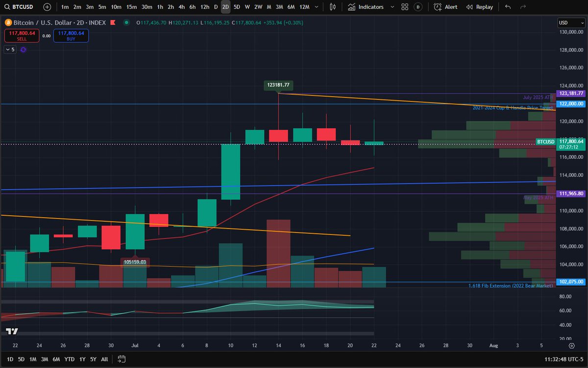Viewport: 588px width, 368px height.
Task: Undo the last chart action
Action: point(508,7)
